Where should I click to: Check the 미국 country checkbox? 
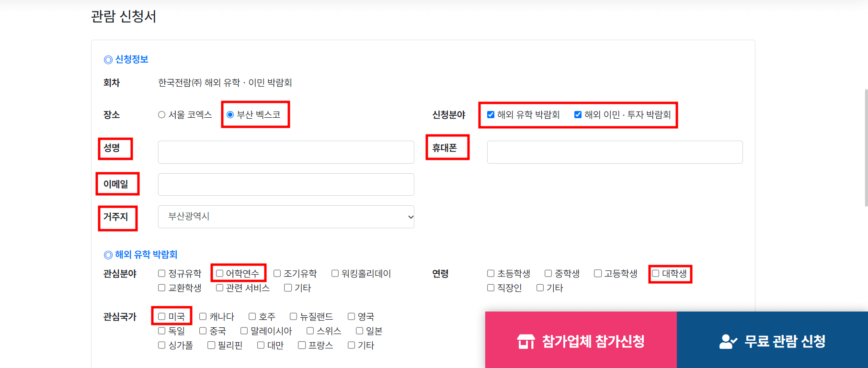(161, 316)
